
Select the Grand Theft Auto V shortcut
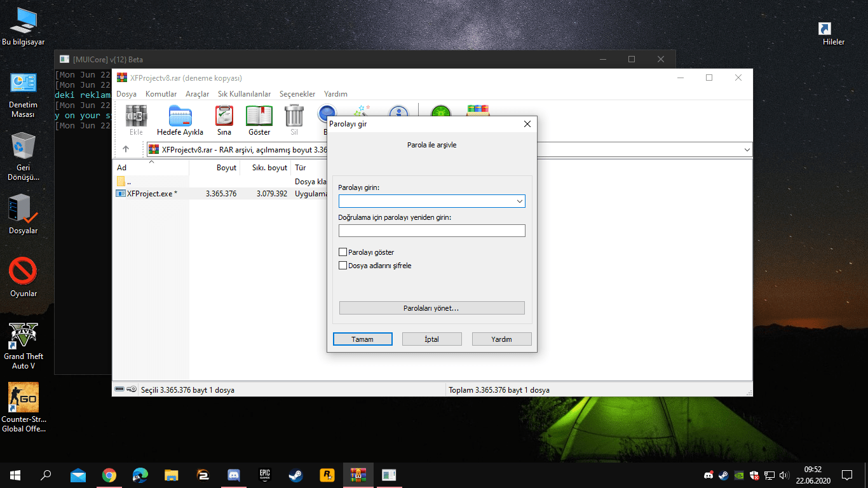23,346
